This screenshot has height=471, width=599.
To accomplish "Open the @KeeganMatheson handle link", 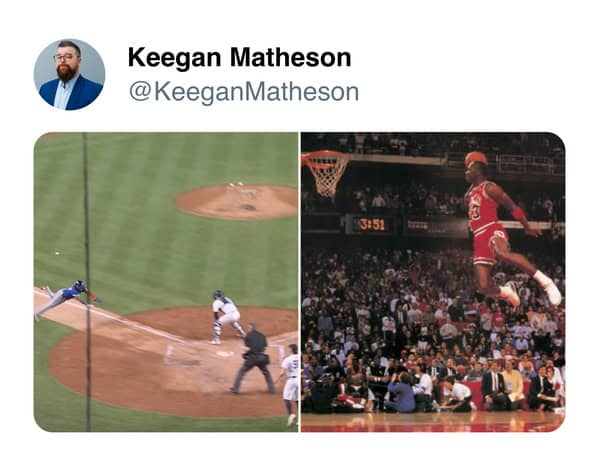I will [244, 92].
